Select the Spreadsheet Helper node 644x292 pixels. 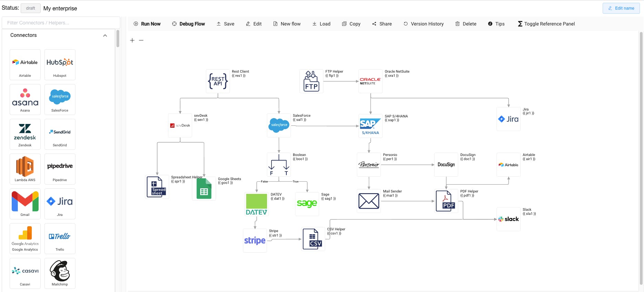[x=157, y=187]
